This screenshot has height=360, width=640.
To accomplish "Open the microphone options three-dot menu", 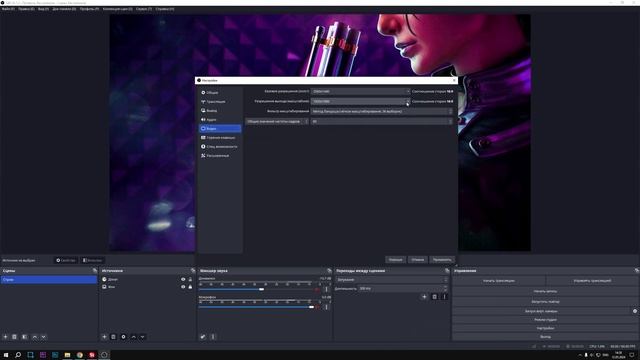I will [326, 307].
